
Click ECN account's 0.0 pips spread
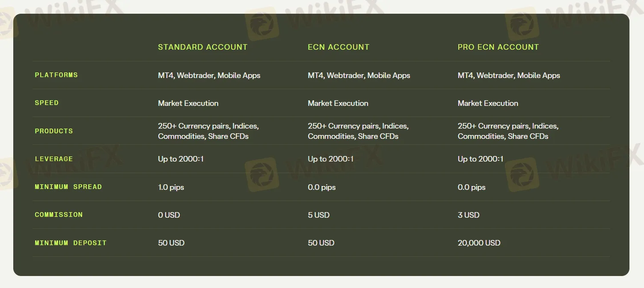pyautogui.click(x=321, y=187)
